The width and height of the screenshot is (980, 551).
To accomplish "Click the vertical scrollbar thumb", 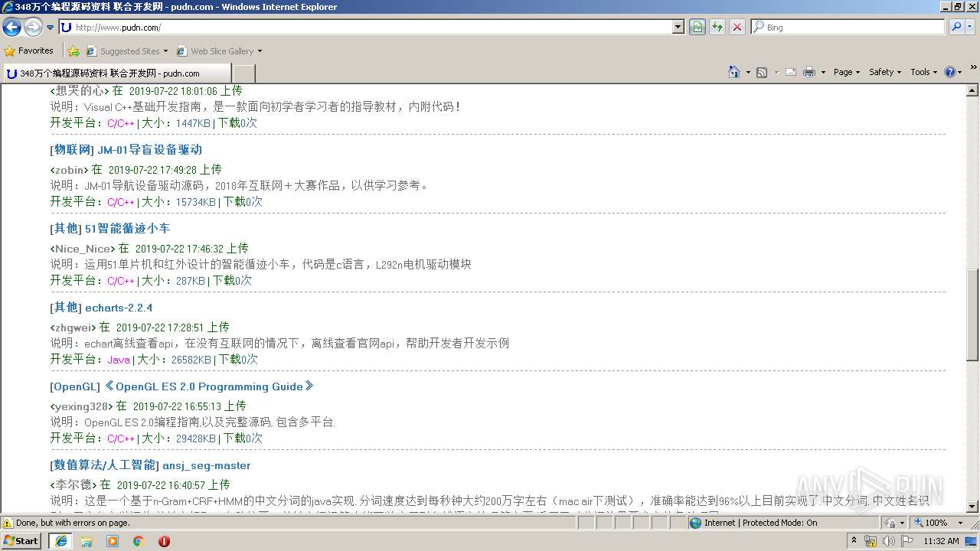I will [972, 315].
